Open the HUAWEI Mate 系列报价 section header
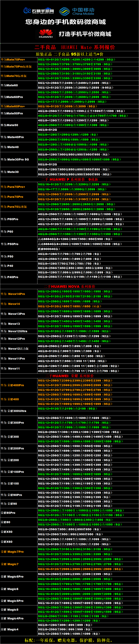The height and width of the screenshot is (644, 139). [75, 47]
